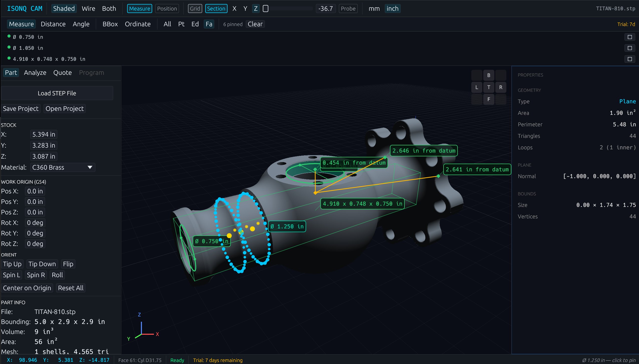This screenshot has height=364, width=639.
Task: Toggle the Grid display
Action: 195,8
